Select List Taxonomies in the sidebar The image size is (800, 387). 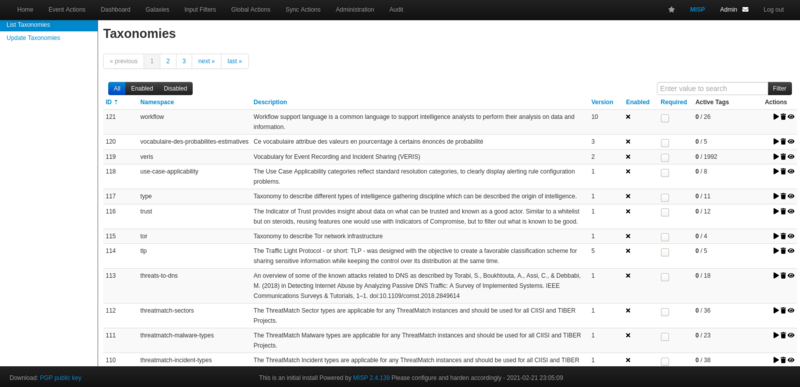coord(48,25)
